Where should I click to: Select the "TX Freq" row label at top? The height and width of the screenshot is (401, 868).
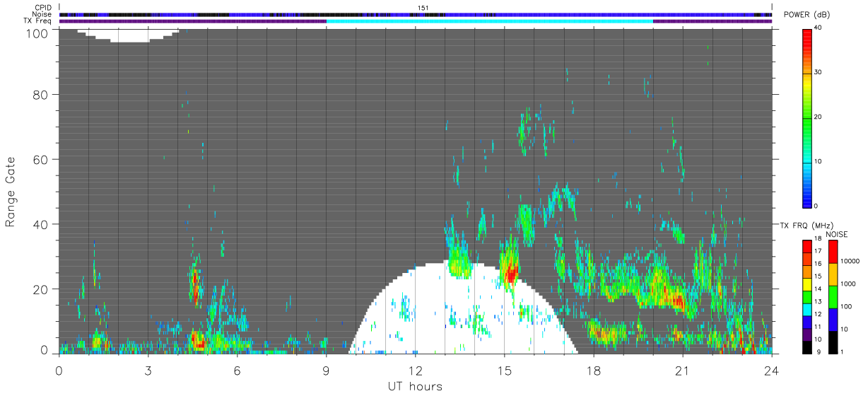click(x=38, y=21)
